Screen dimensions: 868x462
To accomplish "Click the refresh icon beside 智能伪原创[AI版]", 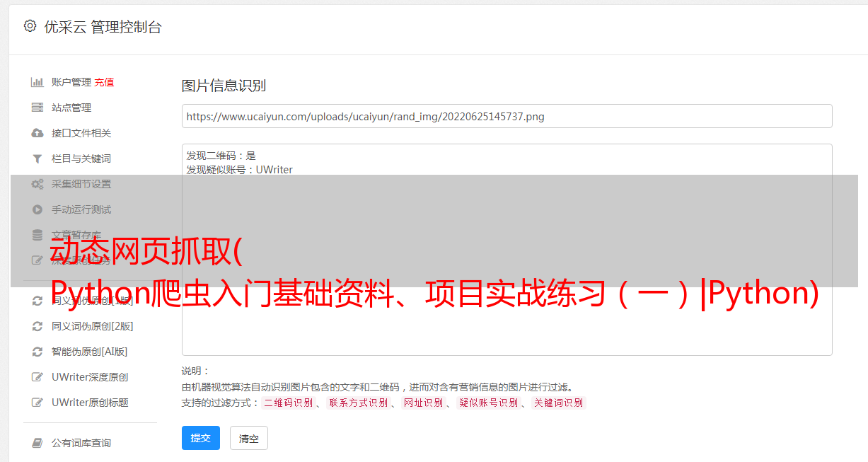I will [x=37, y=352].
